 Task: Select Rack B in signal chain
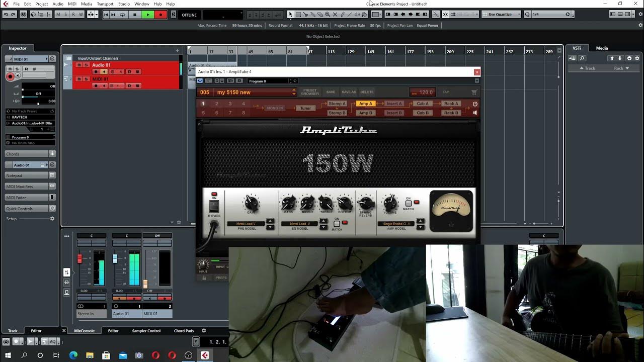451,113
